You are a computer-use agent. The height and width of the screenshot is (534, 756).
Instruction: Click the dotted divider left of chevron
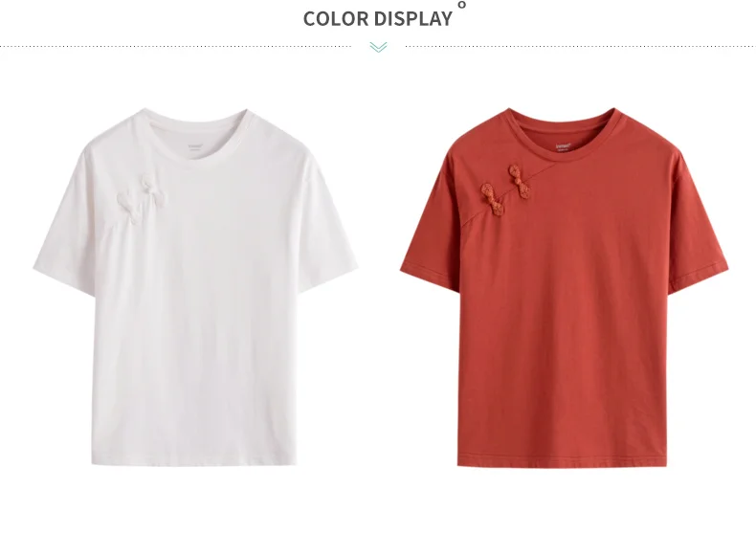[175, 47]
